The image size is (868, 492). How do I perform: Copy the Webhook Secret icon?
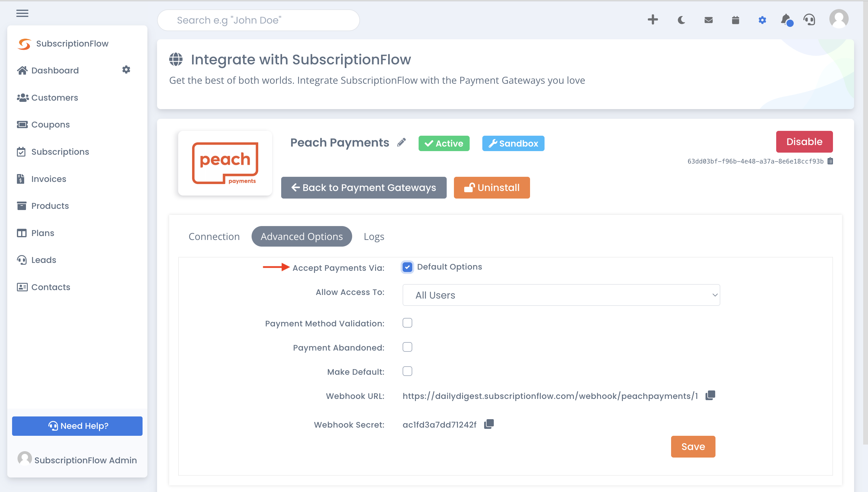coord(489,424)
